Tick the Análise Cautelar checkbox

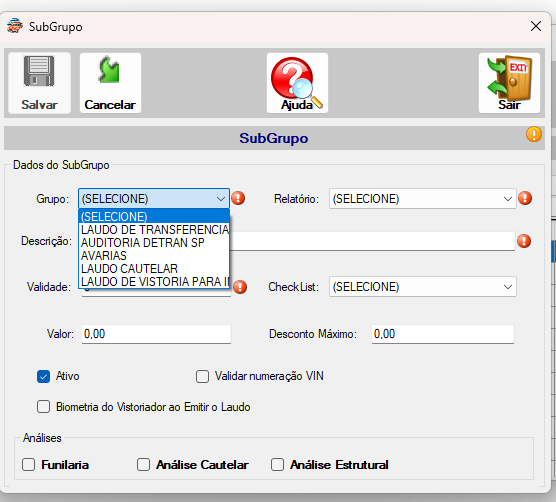(143, 464)
